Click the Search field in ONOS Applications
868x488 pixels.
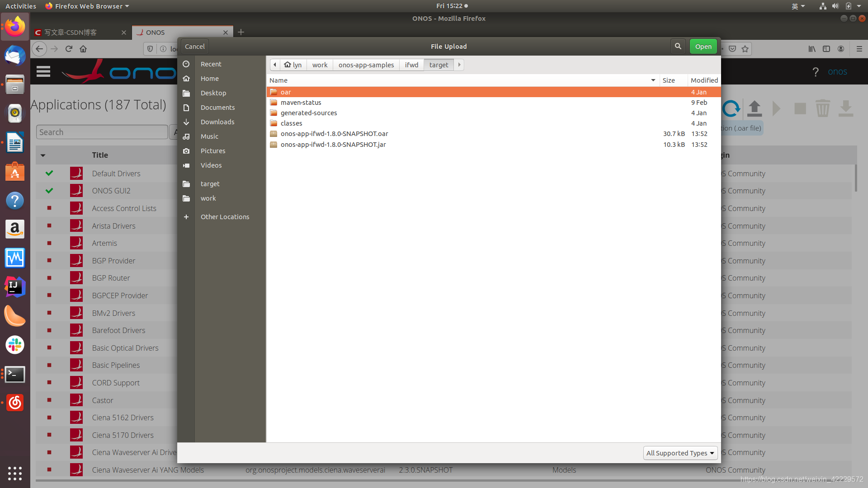point(102,132)
